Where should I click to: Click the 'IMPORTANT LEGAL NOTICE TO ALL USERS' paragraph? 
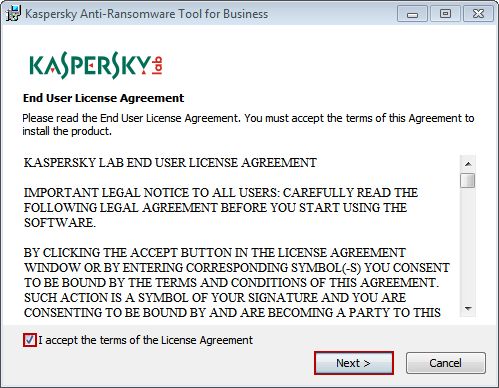pos(220,208)
